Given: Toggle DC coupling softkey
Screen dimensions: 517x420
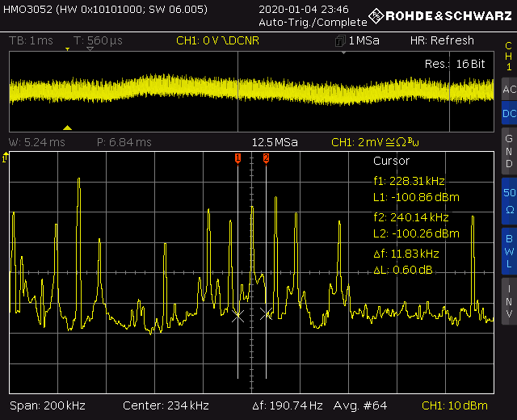Looking at the screenshot, I should click(509, 113).
